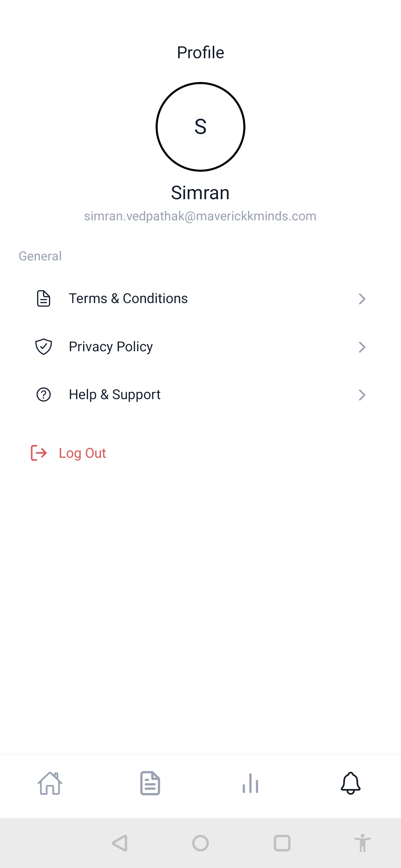Open the statistics bar chart tab
Screen dimensions: 401x868
[251, 783]
